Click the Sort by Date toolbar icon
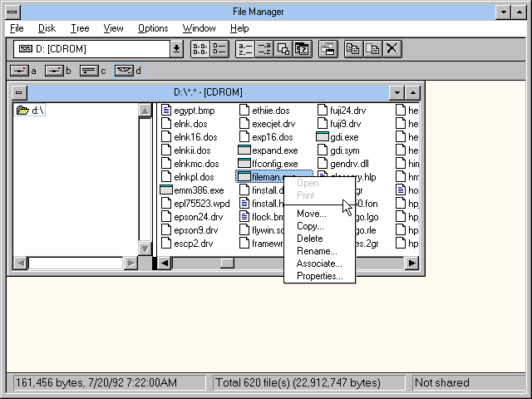The image size is (532, 399). coord(303,49)
